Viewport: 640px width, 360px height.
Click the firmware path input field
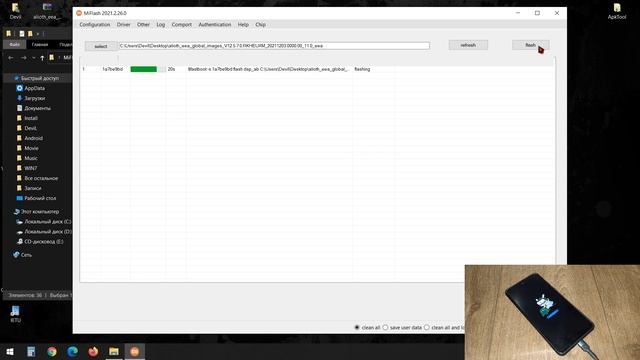coord(274,46)
